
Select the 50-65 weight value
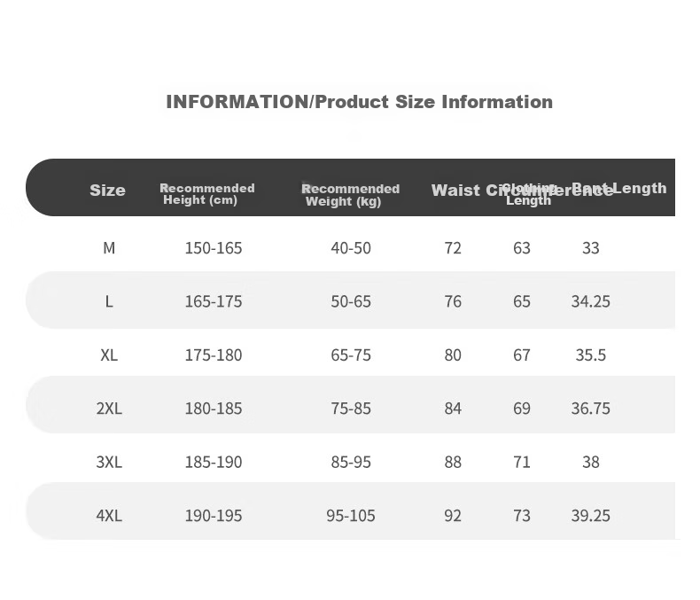click(x=351, y=301)
